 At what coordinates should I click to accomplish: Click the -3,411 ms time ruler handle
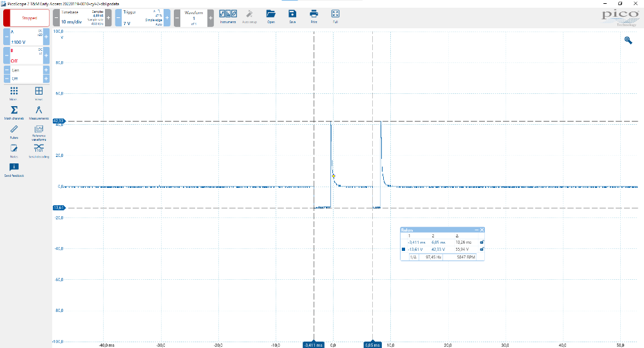click(x=314, y=345)
